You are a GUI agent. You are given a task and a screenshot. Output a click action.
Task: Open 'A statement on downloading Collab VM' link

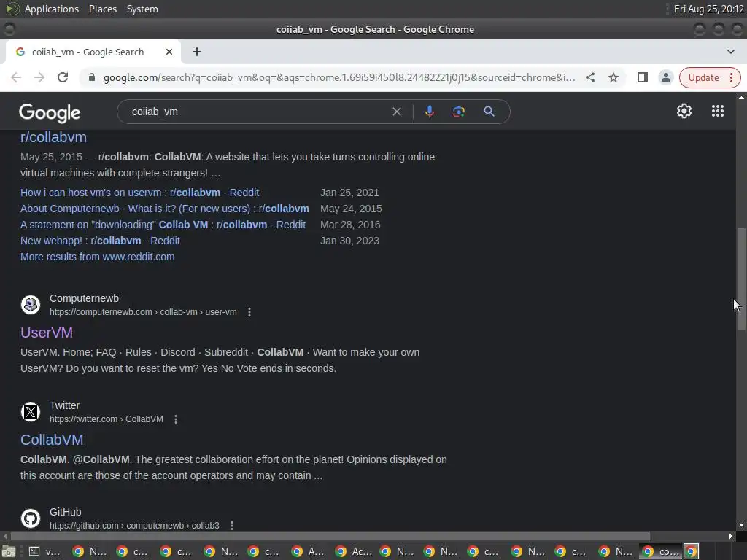163,225
